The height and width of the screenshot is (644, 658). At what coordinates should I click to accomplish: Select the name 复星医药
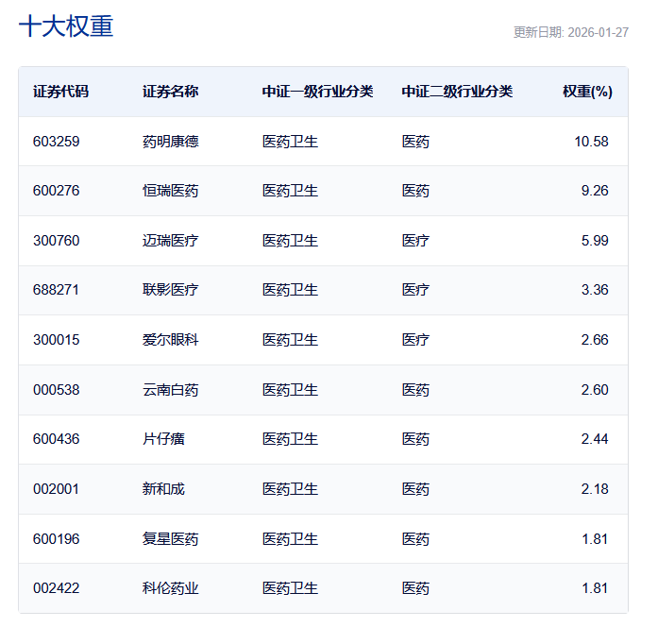[170, 538]
